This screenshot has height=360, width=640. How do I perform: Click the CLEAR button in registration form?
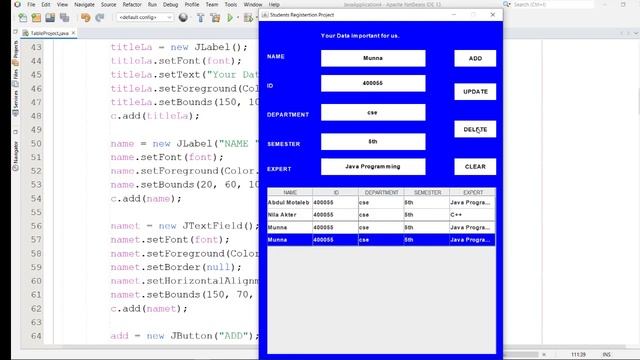[x=475, y=167]
